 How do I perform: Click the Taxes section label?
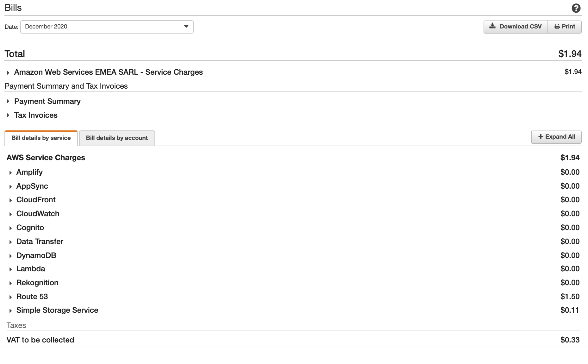[16, 325]
